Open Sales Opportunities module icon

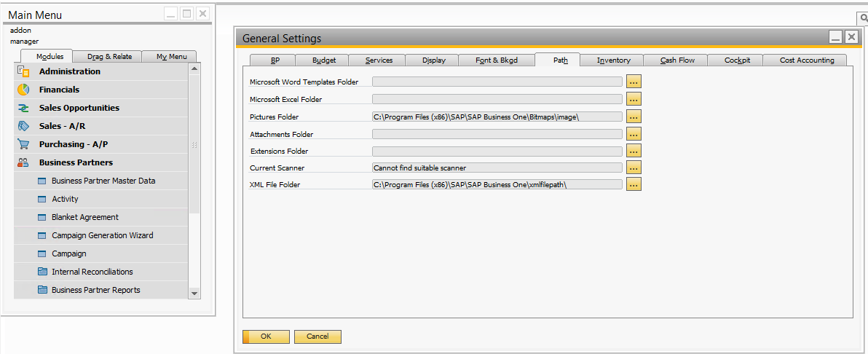point(23,108)
